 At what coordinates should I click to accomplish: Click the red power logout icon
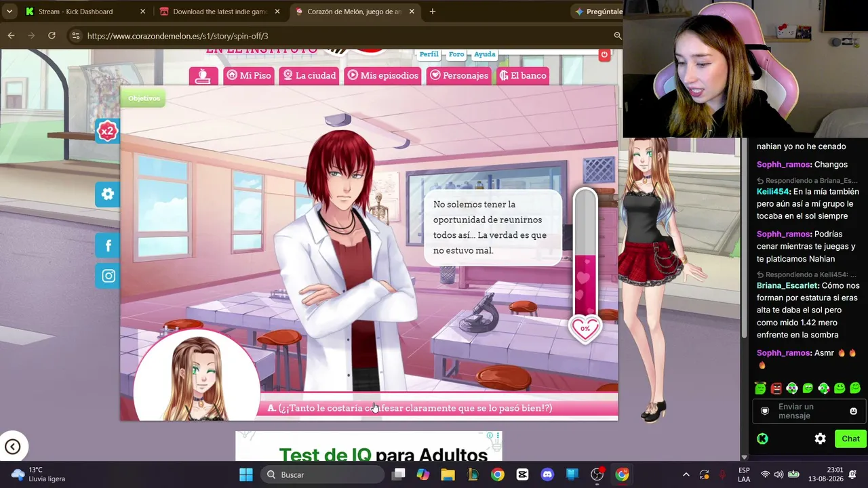coord(604,55)
